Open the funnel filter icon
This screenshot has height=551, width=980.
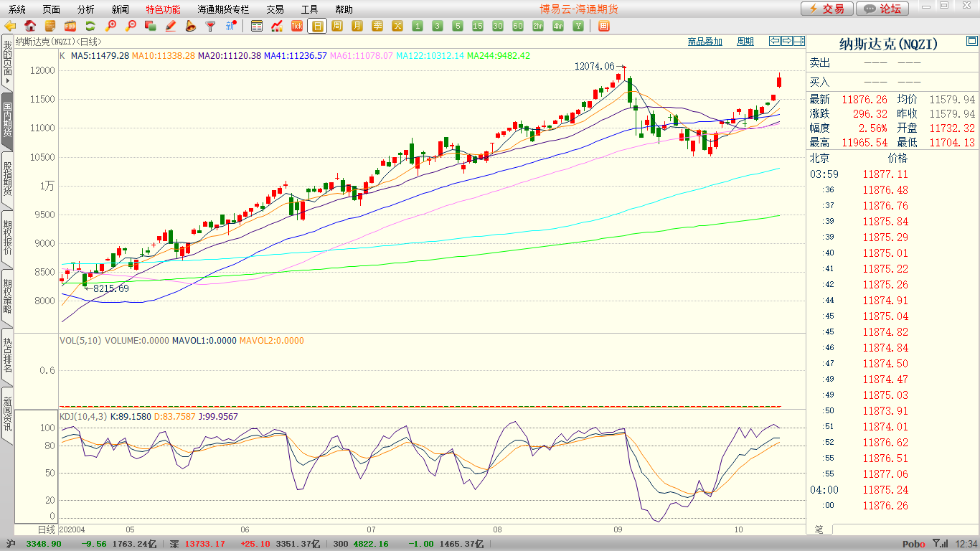click(x=211, y=26)
